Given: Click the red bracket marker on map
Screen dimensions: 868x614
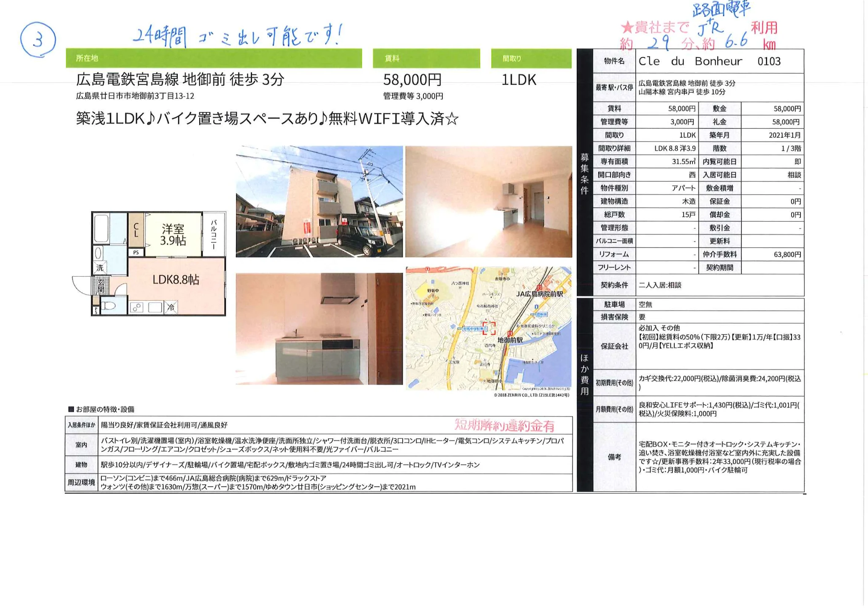Looking at the screenshot, I should coord(489,328).
